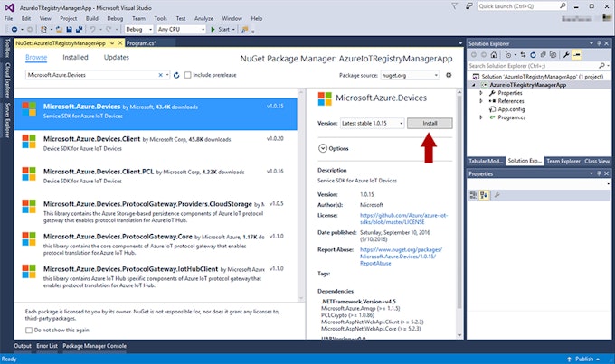This screenshot has height=364, width=615.
Task: Toggle the Preview Selected Items button
Action: click(x=577, y=55)
